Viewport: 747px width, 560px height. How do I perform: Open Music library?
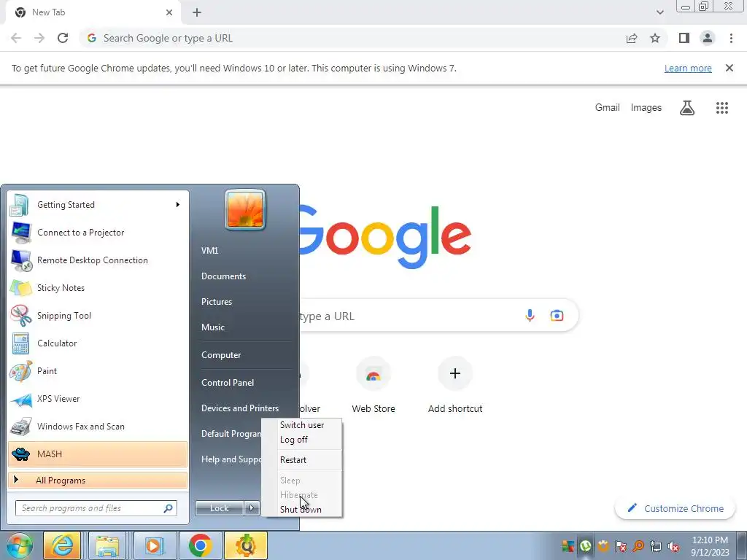(212, 327)
